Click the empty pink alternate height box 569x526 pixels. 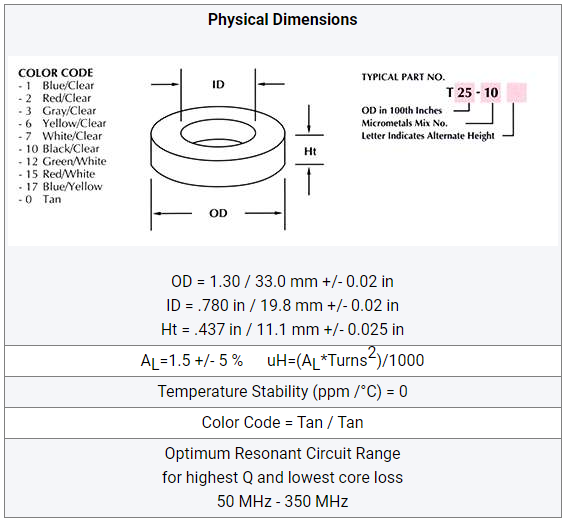tap(516, 93)
